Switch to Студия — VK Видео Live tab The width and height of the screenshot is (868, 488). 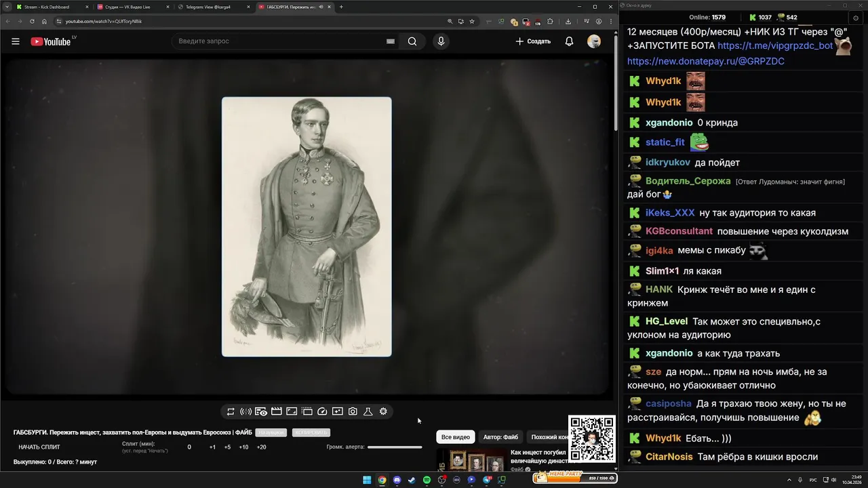pyautogui.click(x=132, y=7)
